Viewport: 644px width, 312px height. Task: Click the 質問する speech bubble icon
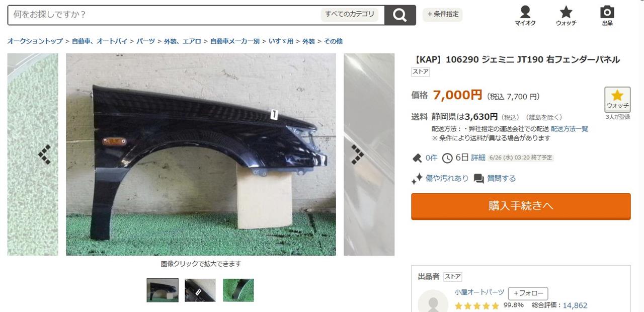pyautogui.click(x=479, y=179)
